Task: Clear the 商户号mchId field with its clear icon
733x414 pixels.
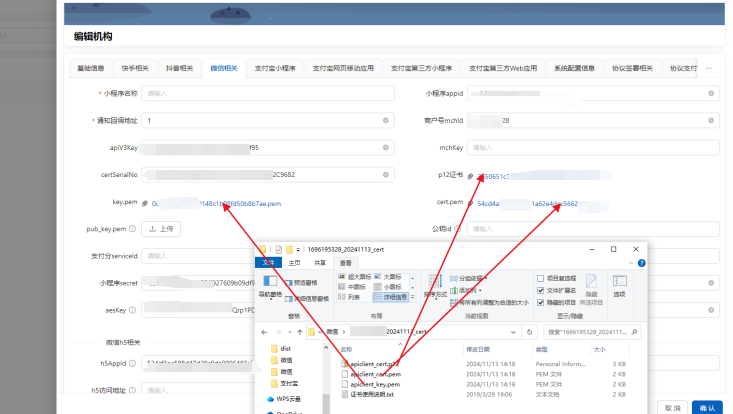Action: (711, 121)
